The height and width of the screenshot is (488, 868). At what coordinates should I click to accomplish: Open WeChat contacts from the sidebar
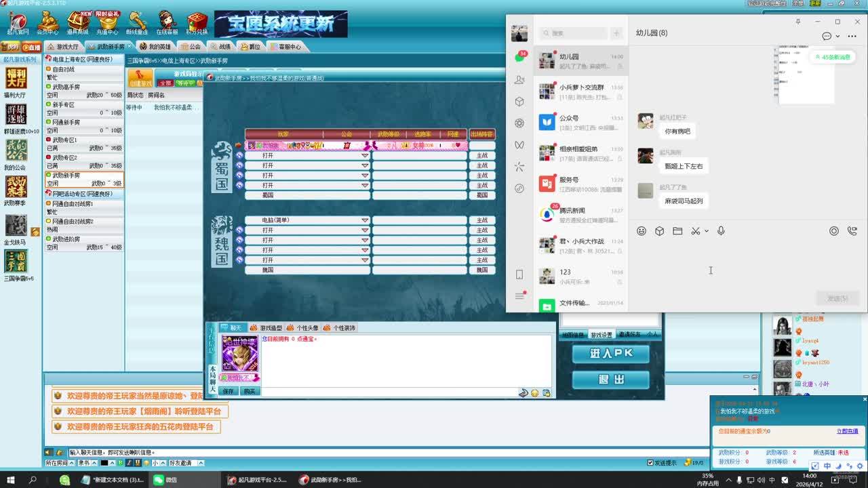pos(519,80)
